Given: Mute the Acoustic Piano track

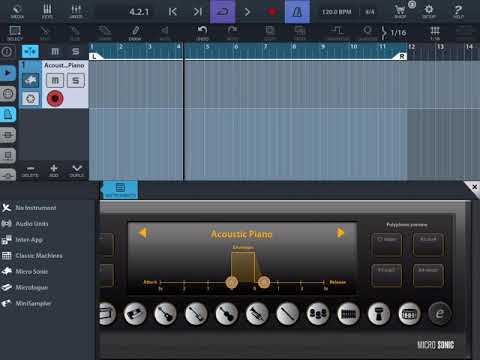Looking at the screenshot, I should 55,80.
